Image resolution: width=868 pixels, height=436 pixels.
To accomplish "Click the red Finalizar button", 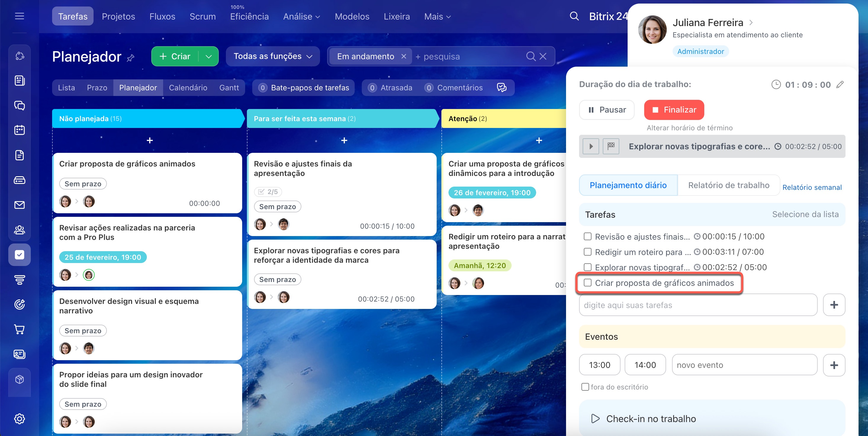I will point(674,110).
